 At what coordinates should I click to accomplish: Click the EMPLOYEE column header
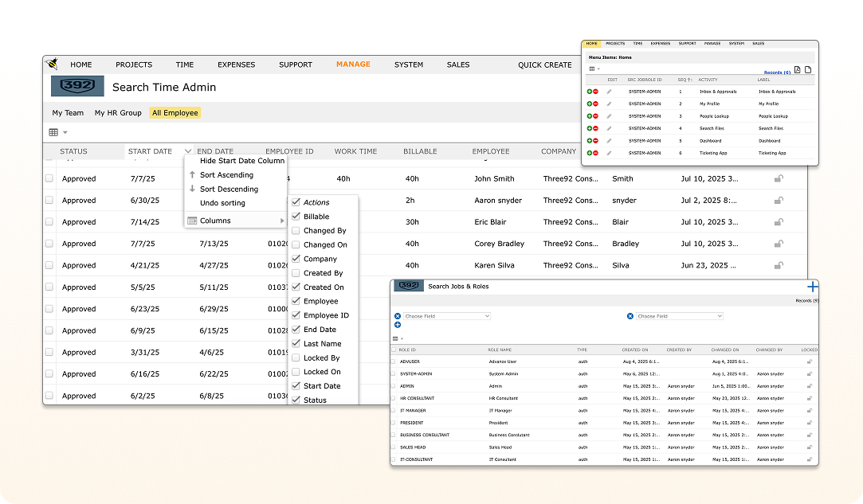coord(490,151)
